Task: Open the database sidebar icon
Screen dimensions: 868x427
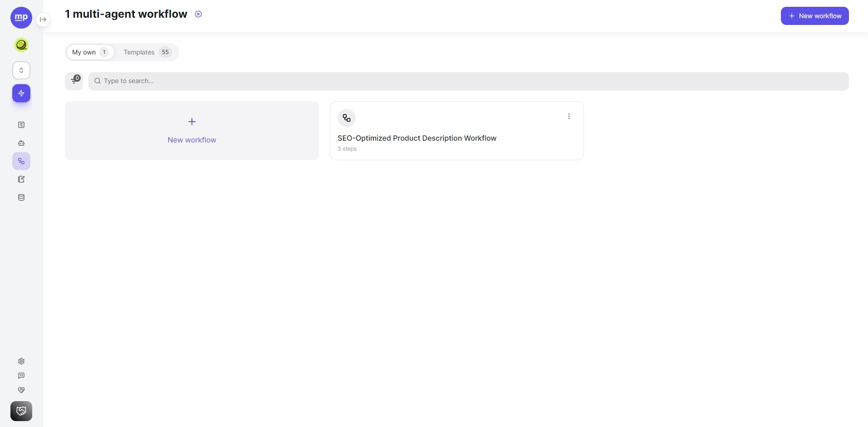Action: [21, 197]
